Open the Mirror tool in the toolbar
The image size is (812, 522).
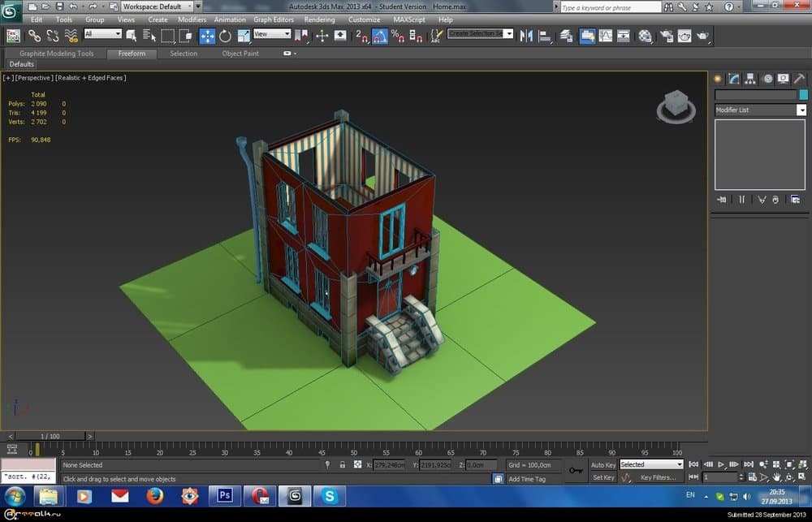coord(526,36)
